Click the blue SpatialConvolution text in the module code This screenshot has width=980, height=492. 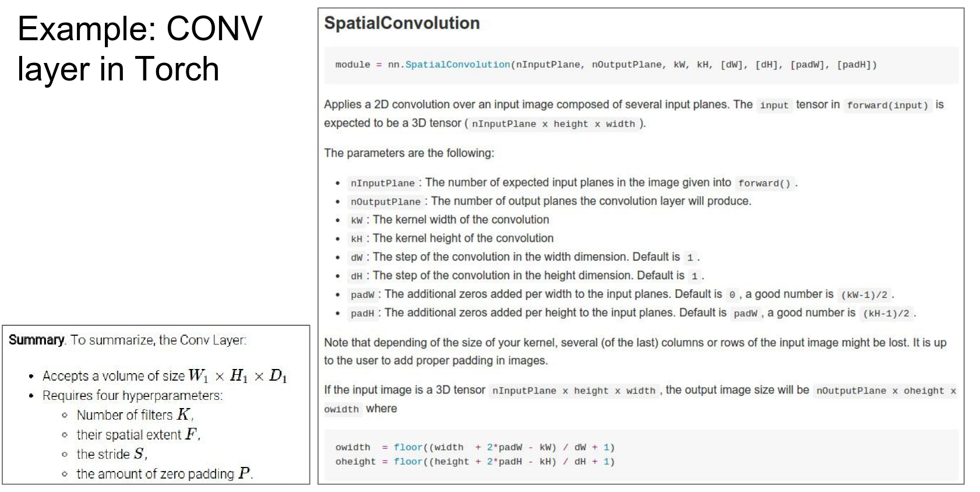pos(457,65)
